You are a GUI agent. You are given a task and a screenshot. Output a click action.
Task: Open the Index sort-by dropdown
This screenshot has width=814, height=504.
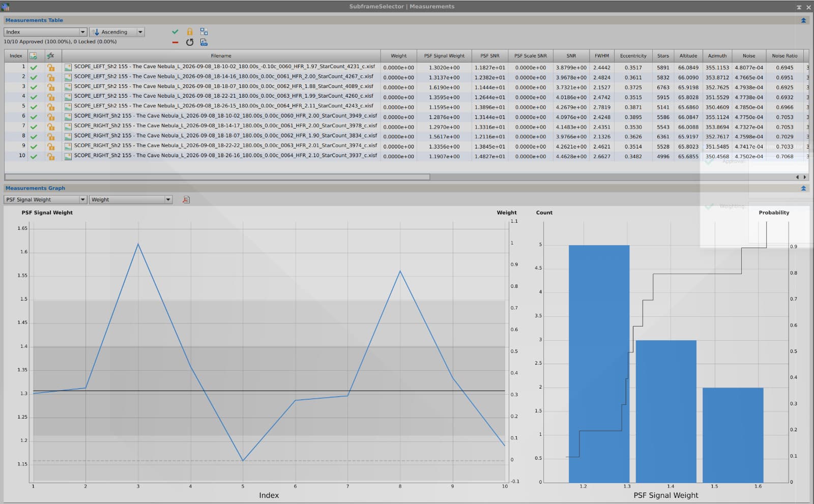(x=45, y=32)
